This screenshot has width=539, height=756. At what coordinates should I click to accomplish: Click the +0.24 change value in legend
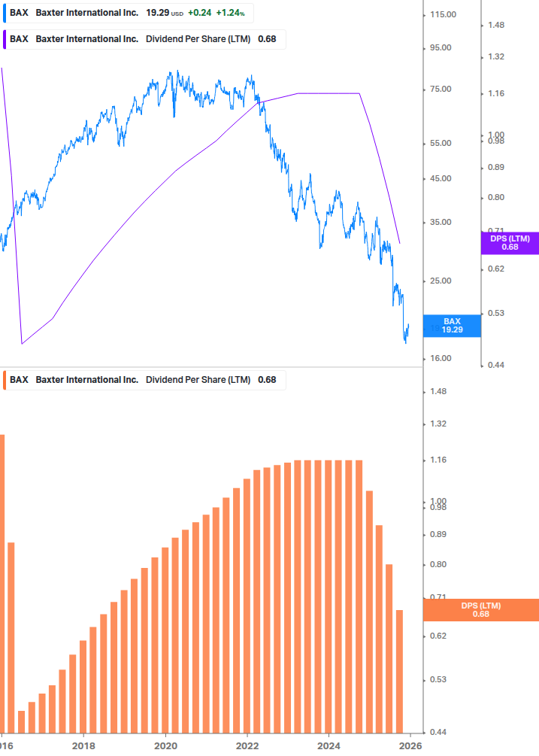(x=199, y=13)
